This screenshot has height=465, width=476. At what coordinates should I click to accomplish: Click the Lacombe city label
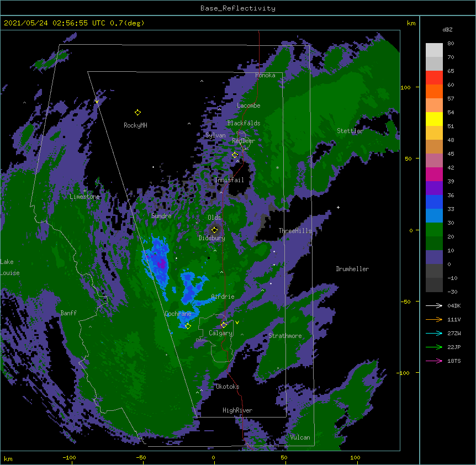[248, 105]
